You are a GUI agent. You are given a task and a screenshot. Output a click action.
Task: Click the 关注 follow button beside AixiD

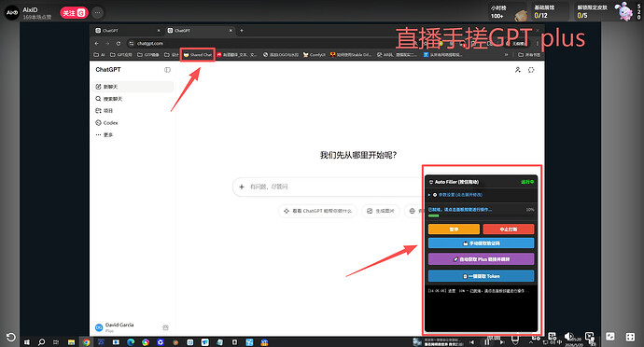(74, 13)
